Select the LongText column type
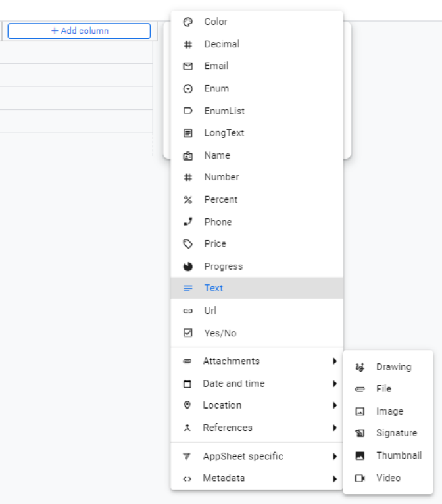The width and height of the screenshot is (442, 504). (x=224, y=133)
